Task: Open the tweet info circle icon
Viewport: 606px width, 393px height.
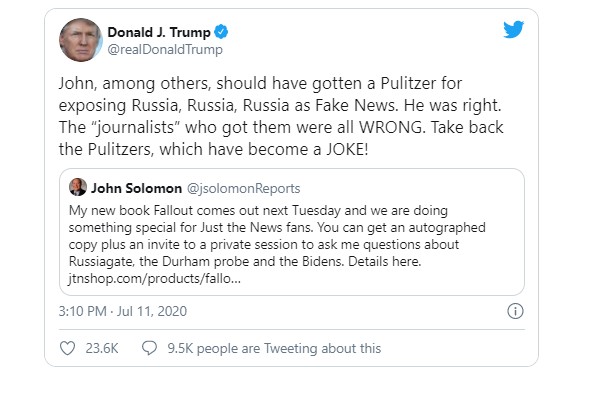Action: [x=515, y=311]
